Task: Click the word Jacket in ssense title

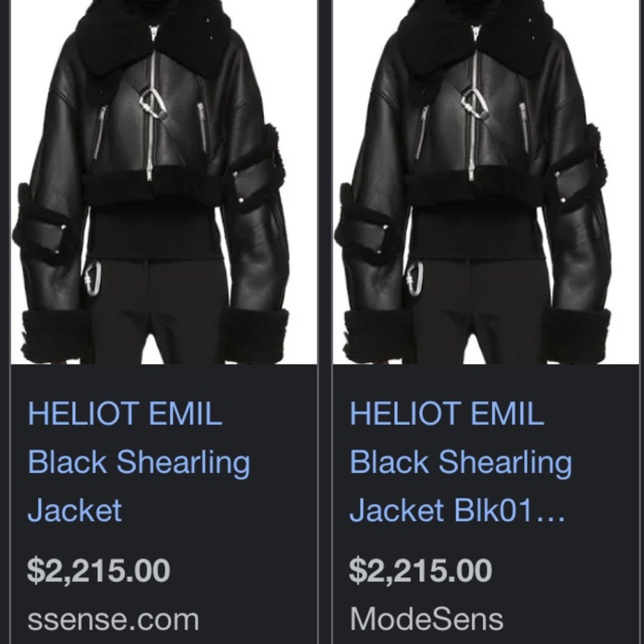Action: click(75, 510)
